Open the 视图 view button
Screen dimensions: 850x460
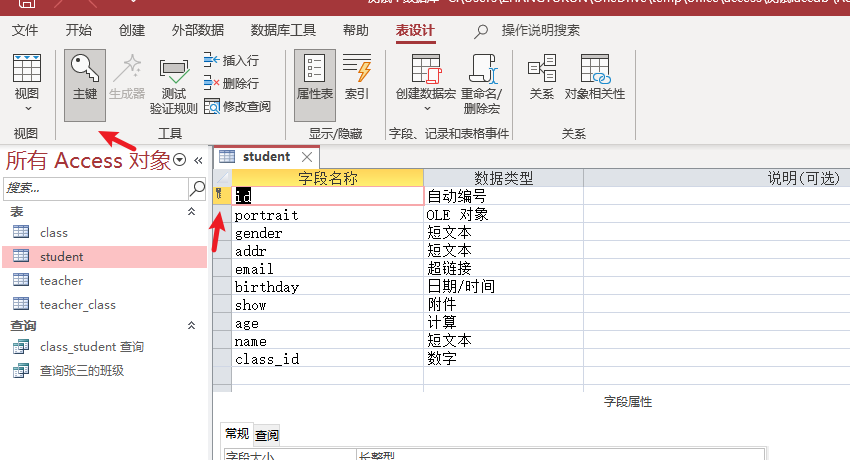point(27,84)
